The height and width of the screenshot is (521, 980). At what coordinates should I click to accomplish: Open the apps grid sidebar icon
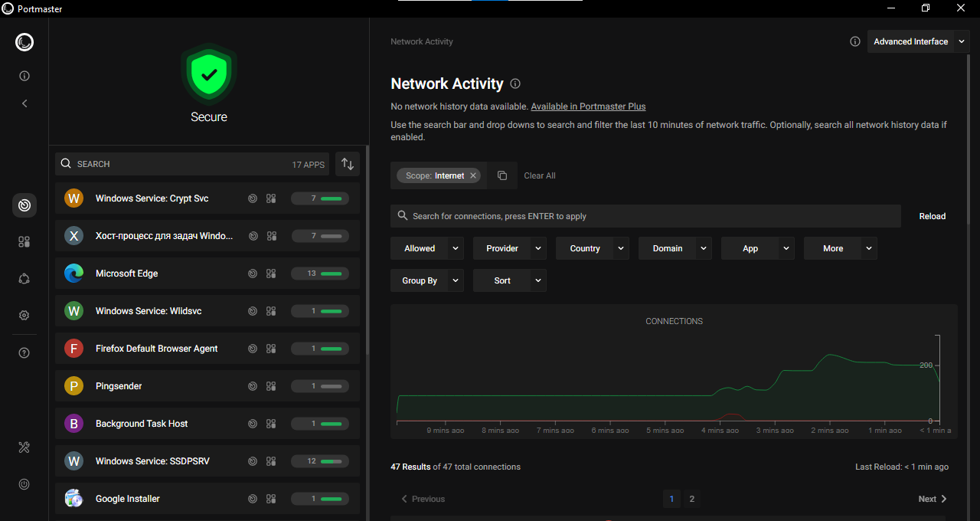click(x=24, y=242)
